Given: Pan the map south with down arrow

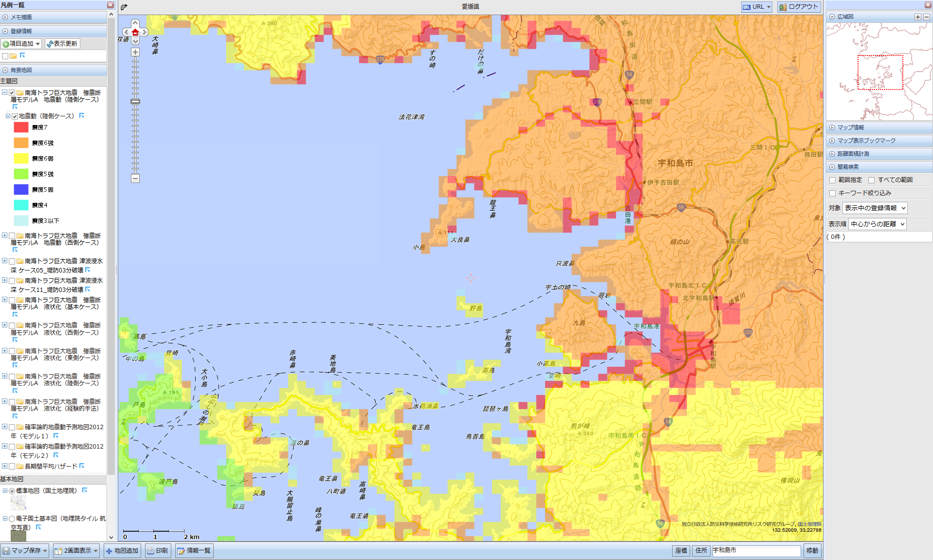Looking at the screenshot, I should pos(135,41).
